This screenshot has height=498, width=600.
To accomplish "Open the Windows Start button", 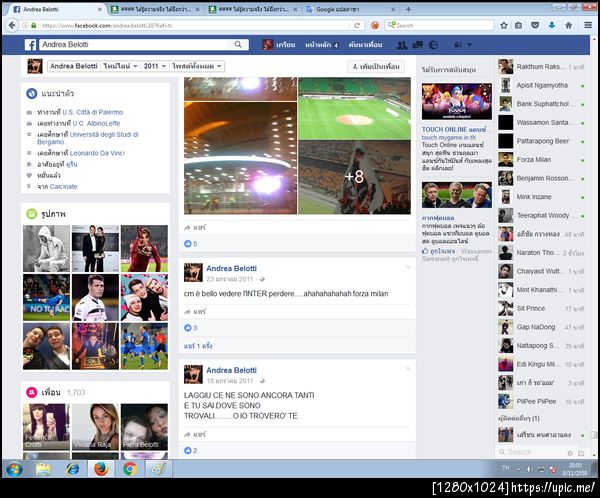I will [x=15, y=469].
